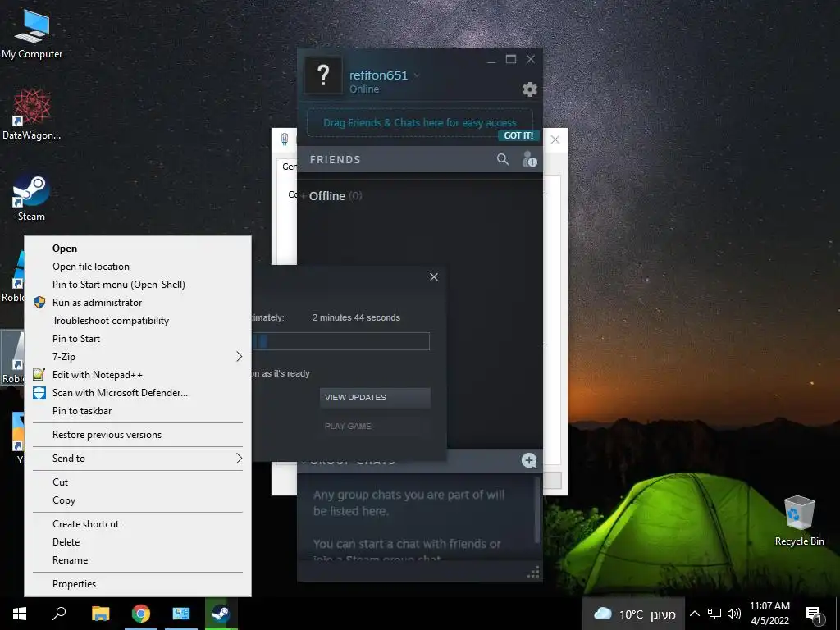The width and height of the screenshot is (840, 630).
Task: Select the DataWagon desktop shortcut
Action: pos(32,115)
